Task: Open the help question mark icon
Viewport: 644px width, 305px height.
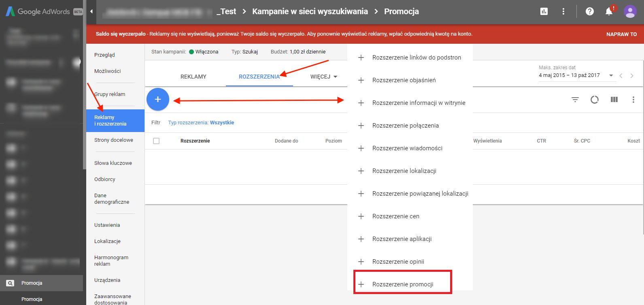Action: pos(590,11)
